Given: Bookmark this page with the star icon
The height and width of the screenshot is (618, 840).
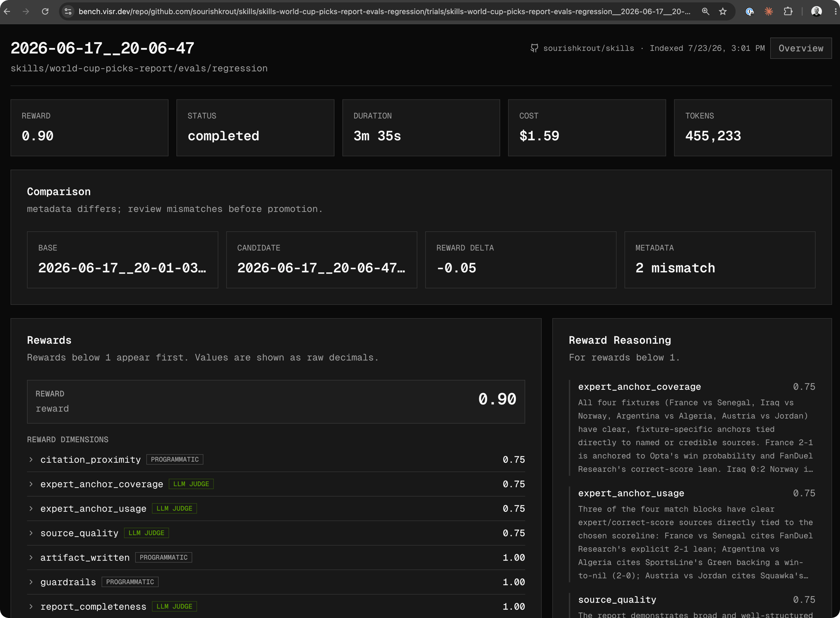Looking at the screenshot, I should [723, 12].
